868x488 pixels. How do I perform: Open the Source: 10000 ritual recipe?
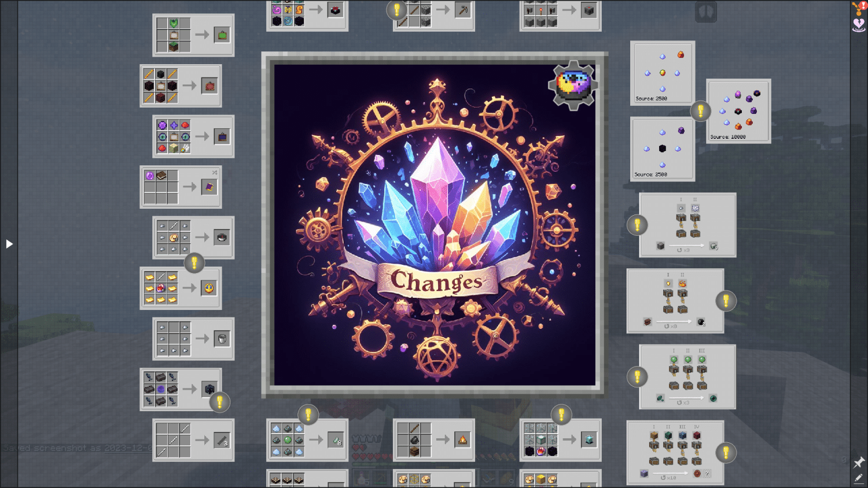pos(738,111)
